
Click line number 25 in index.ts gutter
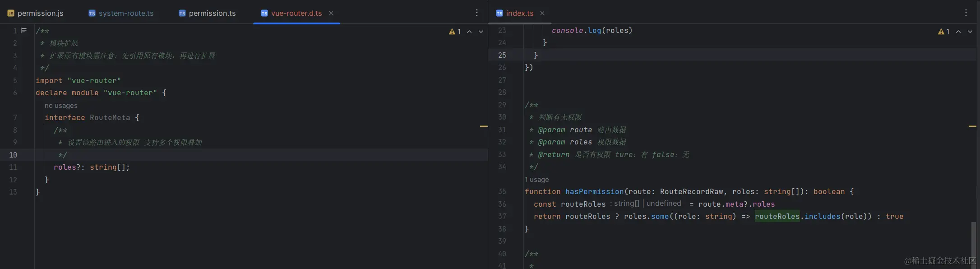(502, 55)
